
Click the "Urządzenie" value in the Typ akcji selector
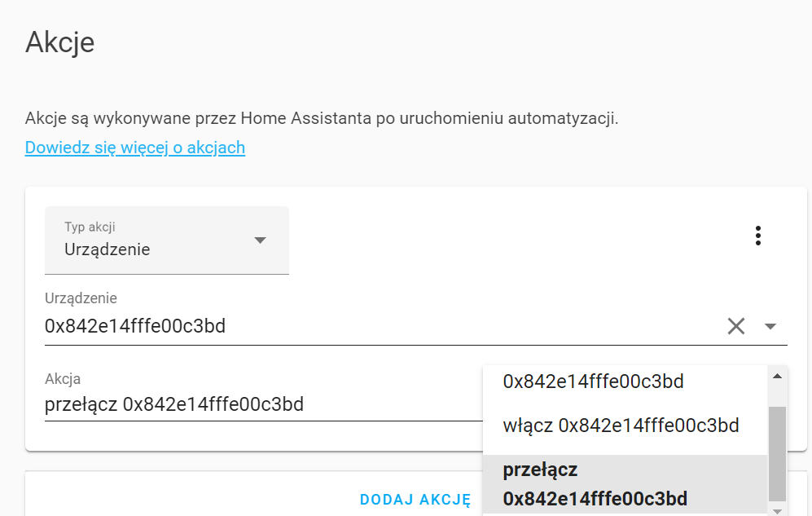point(108,249)
